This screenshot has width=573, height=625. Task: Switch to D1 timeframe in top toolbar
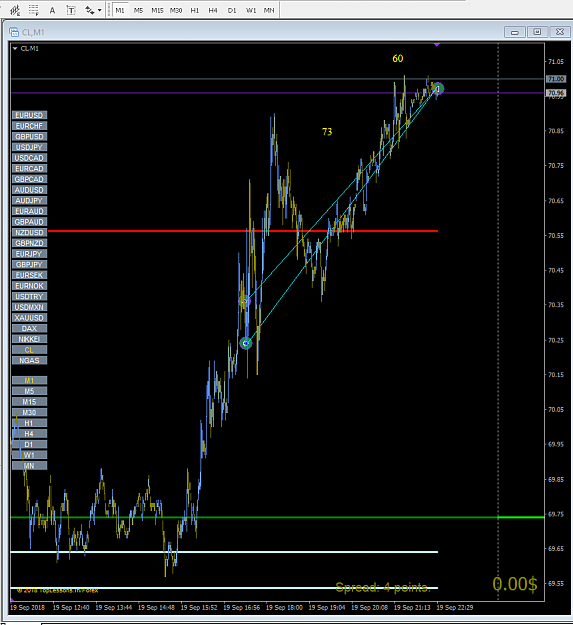(232, 10)
